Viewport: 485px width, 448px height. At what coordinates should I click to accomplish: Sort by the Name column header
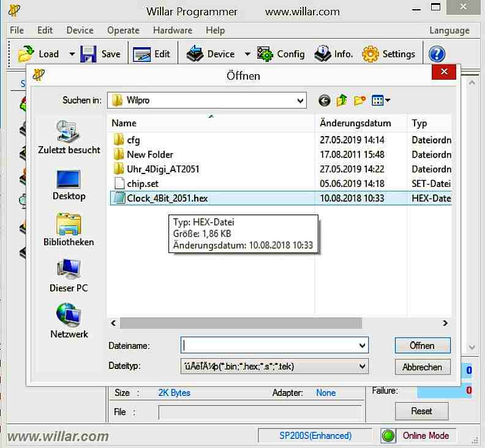coord(211,123)
